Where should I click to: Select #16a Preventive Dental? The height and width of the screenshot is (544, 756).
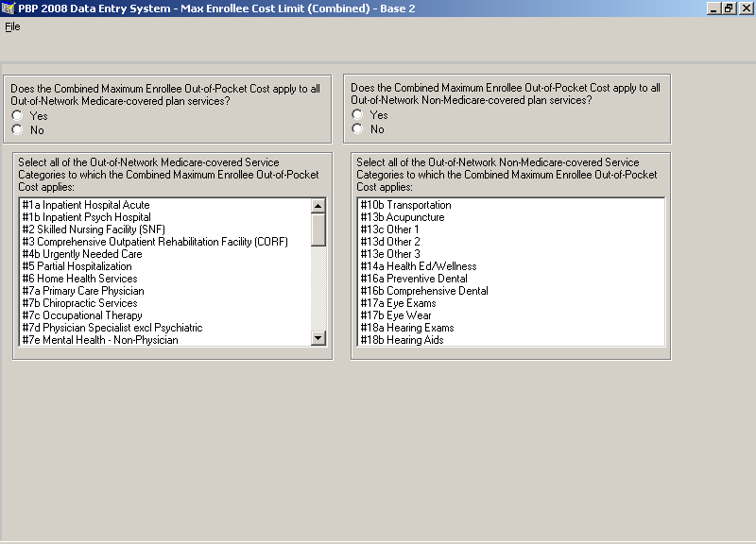511,279
